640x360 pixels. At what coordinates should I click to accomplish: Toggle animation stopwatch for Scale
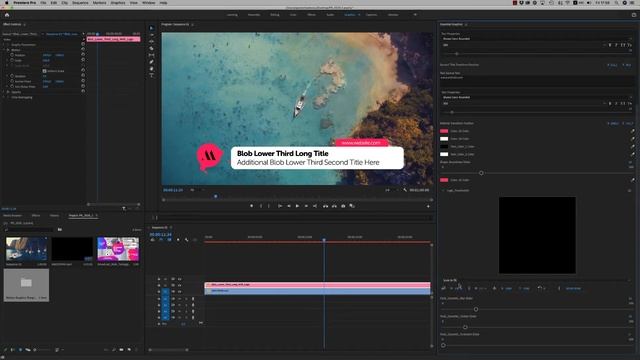(12, 60)
